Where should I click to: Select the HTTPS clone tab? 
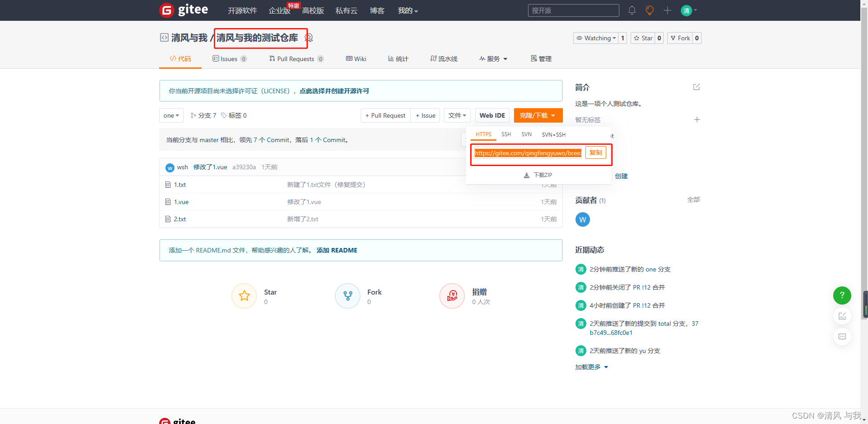[483, 134]
